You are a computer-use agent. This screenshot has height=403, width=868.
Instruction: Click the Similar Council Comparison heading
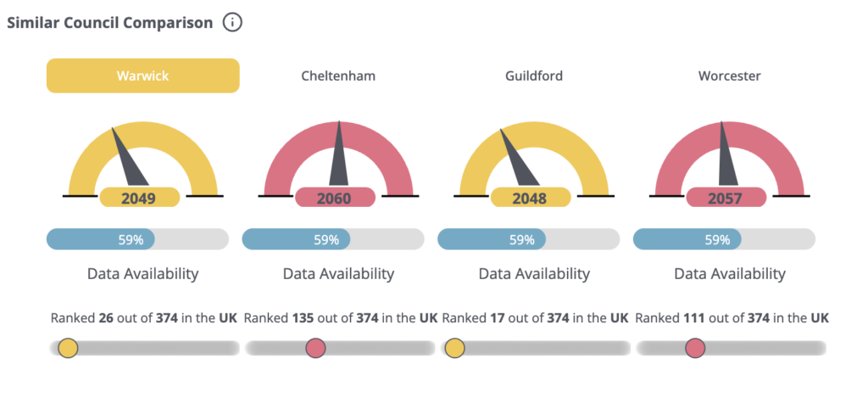tap(110, 23)
